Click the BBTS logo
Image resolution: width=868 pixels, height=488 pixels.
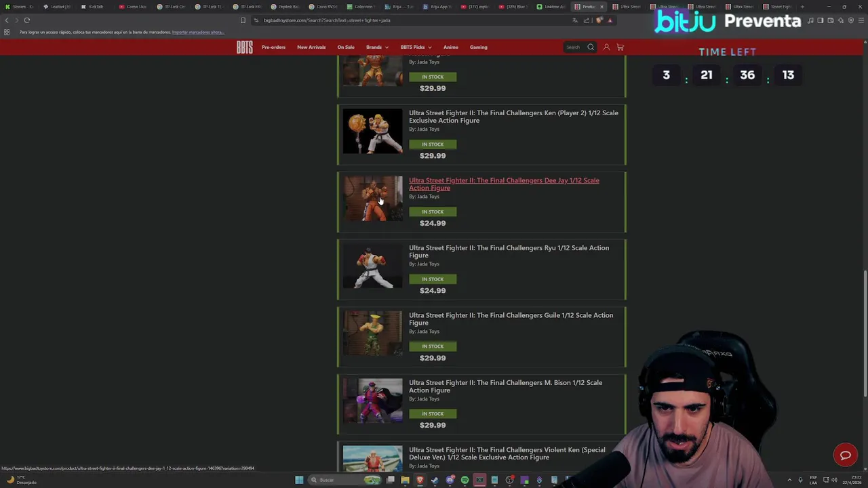(x=244, y=47)
